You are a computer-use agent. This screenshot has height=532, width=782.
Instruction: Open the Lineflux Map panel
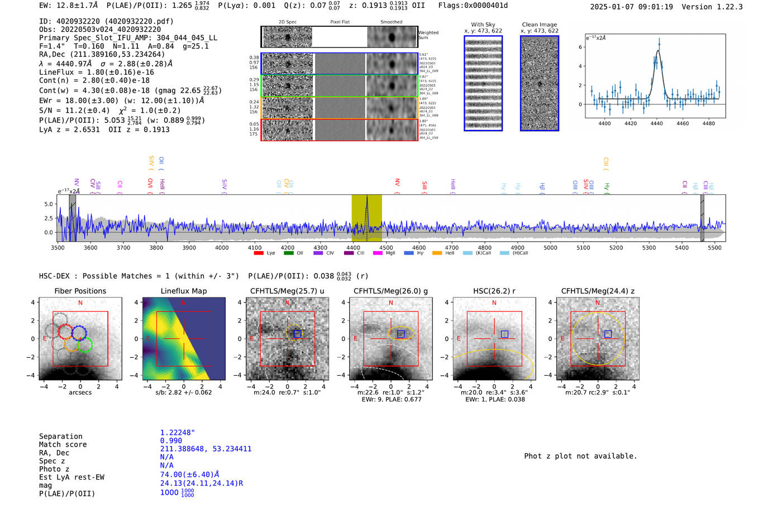pyautogui.click(x=184, y=338)
